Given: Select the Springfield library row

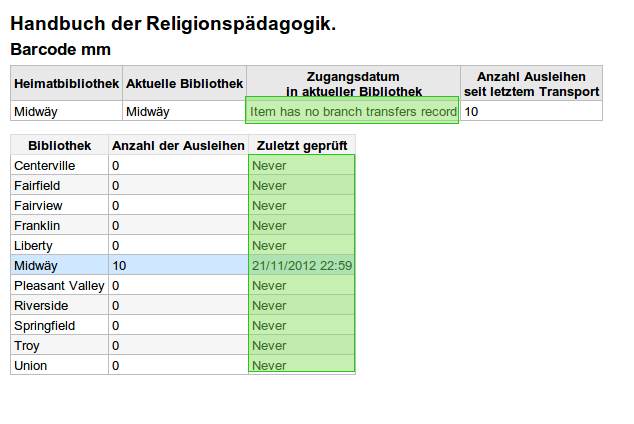Looking at the screenshot, I should 45,325.
